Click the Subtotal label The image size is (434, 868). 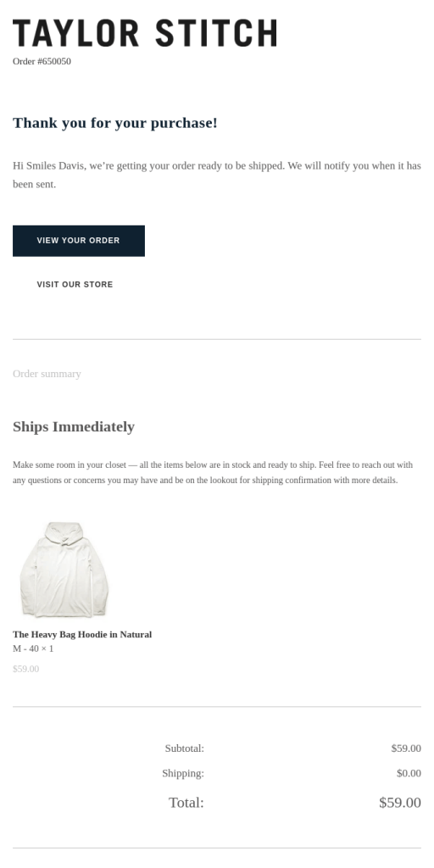click(x=184, y=748)
